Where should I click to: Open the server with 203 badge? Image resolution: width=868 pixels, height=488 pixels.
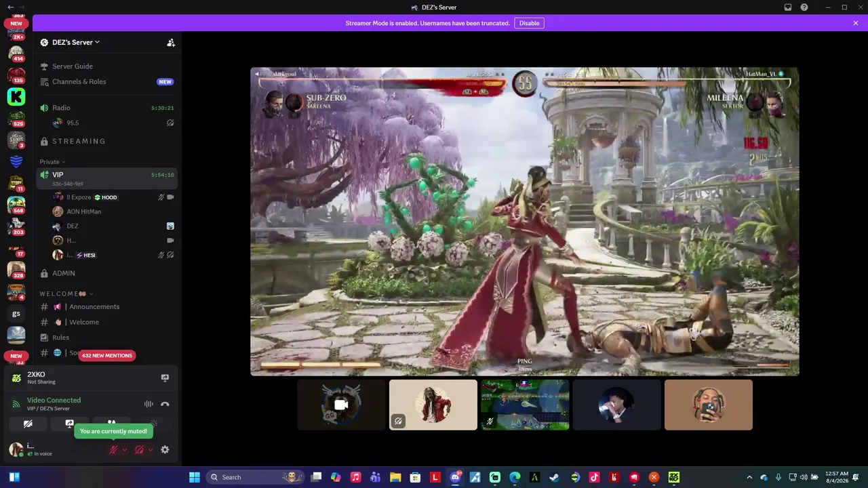[16, 226]
